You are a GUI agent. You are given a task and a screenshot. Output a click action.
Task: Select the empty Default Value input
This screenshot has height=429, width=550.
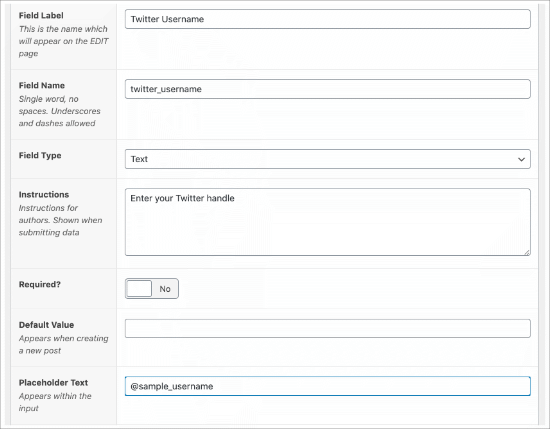click(x=328, y=328)
